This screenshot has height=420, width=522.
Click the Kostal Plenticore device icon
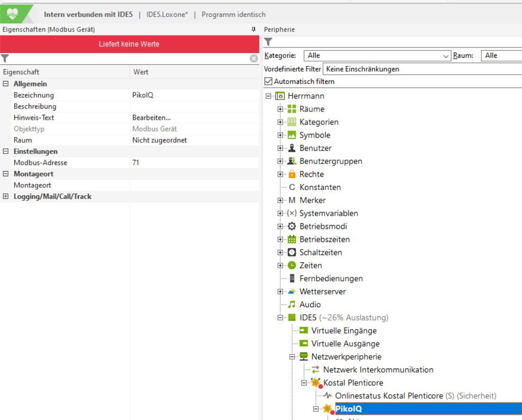(x=315, y=383)
